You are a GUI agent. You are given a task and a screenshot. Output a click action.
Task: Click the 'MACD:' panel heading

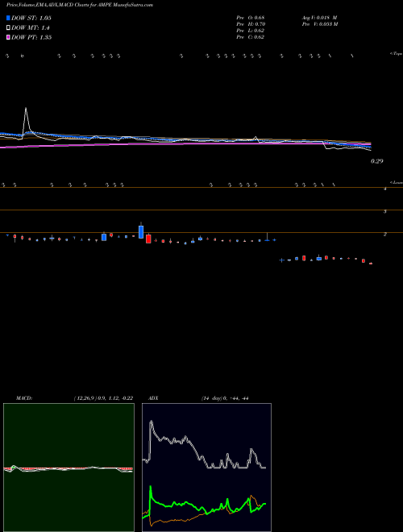(24, 398)
